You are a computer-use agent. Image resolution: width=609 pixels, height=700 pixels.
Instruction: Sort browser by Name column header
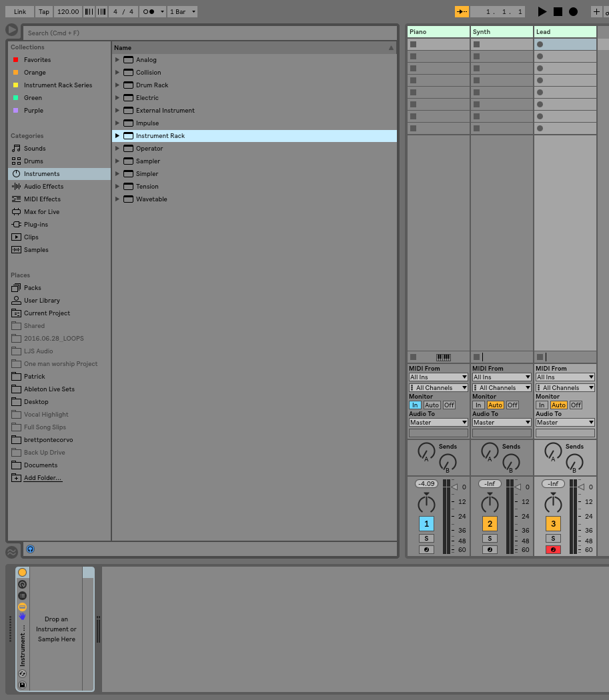point(254,48)
